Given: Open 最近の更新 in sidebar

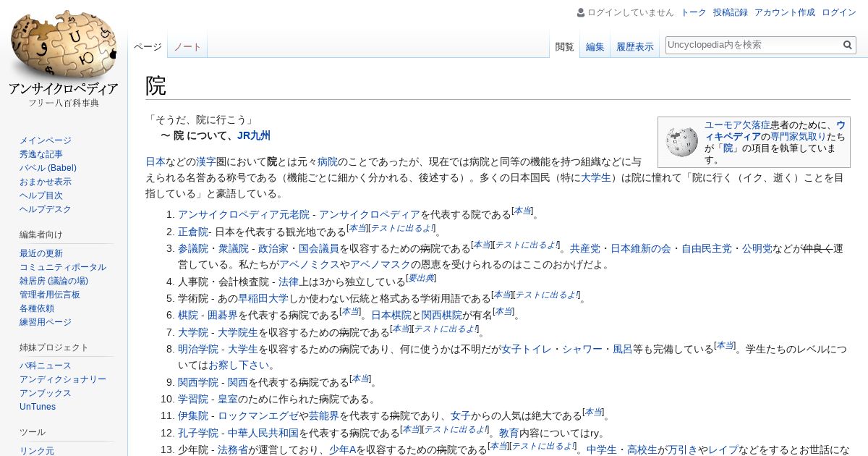Looking at the screenshot, I should [x=41, y=253].
